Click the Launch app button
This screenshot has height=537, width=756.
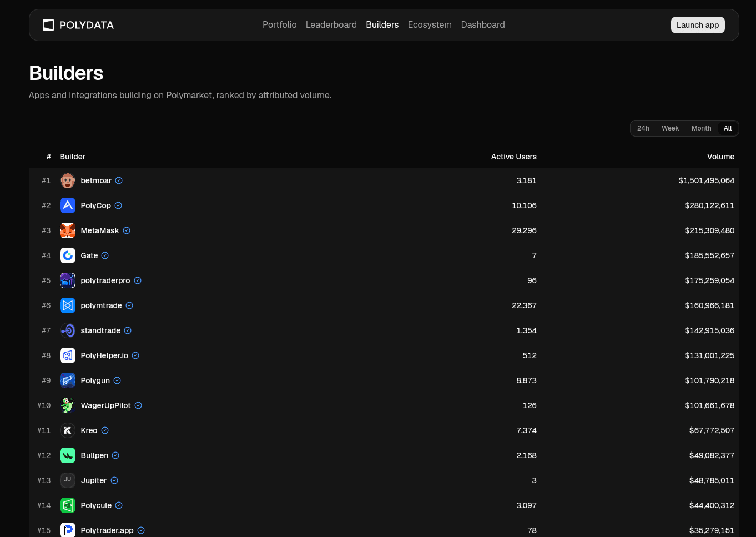click(x=698, y=25)
